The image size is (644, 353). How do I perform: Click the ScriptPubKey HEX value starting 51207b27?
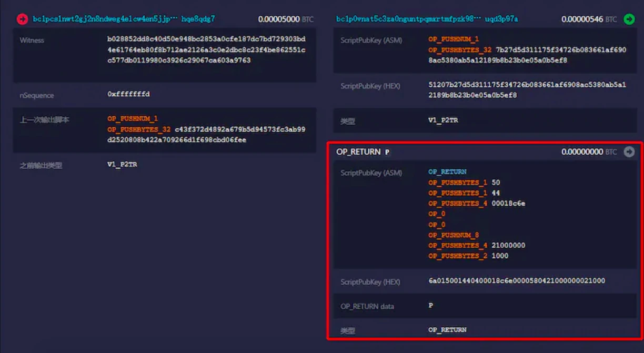click(x=527, y=90)
